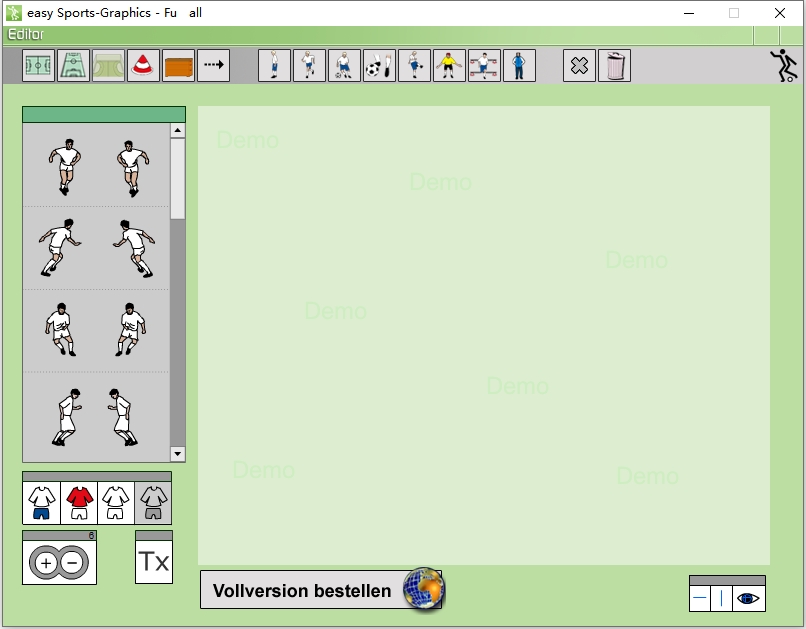
Task: Open the dotted arrow lines tool
Action: pos(213,66)
